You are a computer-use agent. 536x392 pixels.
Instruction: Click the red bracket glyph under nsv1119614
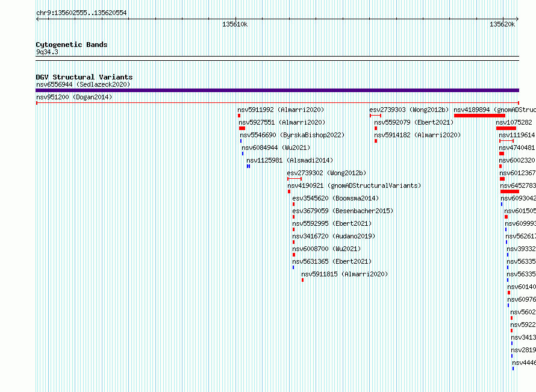tap(506, 141)
